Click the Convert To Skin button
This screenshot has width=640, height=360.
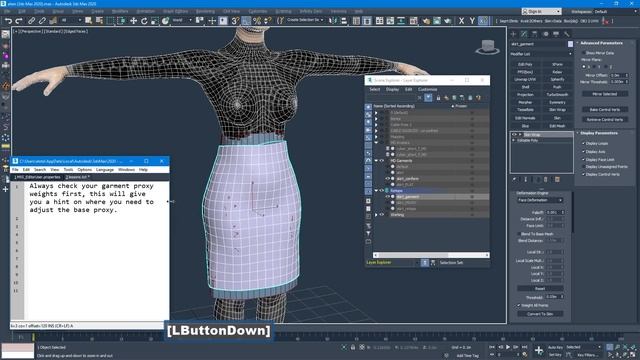coord(540,314)
